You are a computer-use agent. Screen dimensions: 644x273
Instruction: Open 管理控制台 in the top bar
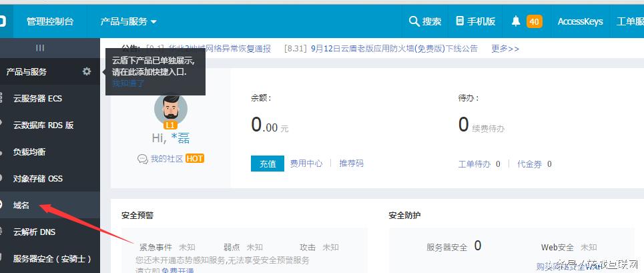[50, 21]
